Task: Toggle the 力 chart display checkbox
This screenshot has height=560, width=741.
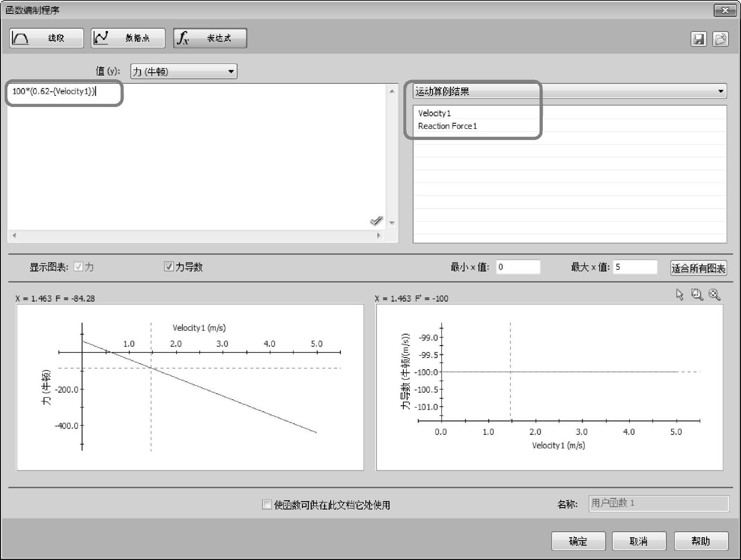Action: pos(78,266)
